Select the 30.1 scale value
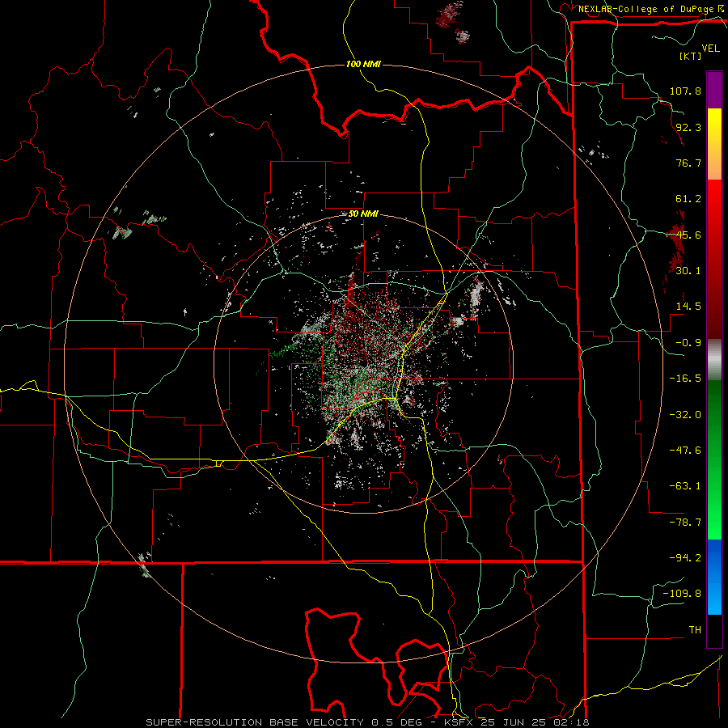Viewport: 728px width, 728px height. click(688, 271)
